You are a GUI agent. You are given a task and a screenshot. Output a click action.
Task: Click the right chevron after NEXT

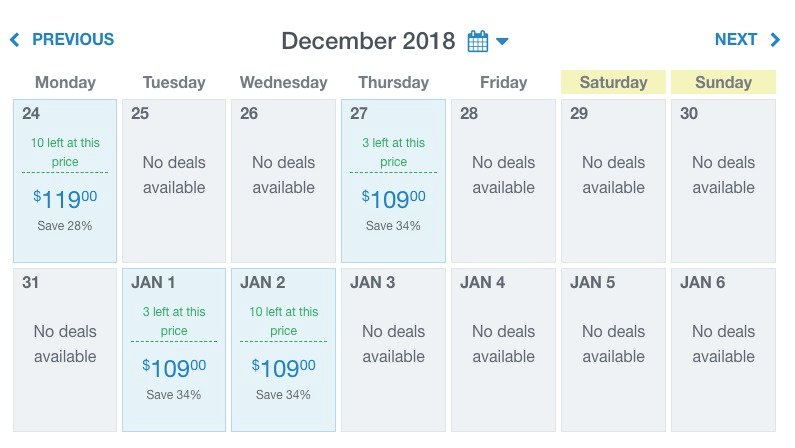coord(775,40)
